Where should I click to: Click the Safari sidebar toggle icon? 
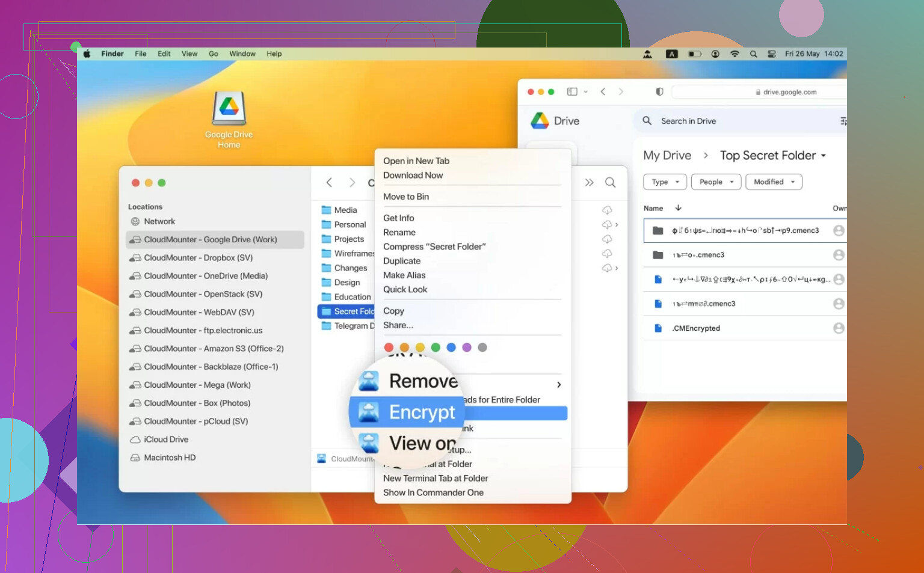572,92
